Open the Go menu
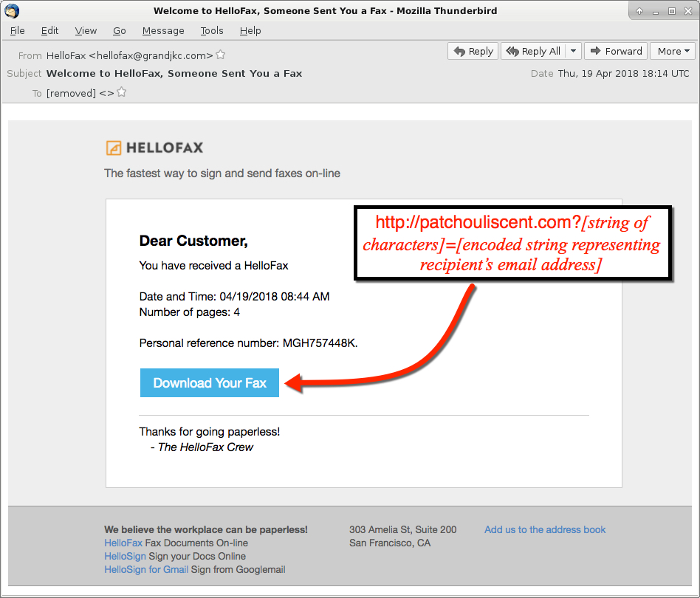Screen dimensions: 700x598 (x=119, y=30)
